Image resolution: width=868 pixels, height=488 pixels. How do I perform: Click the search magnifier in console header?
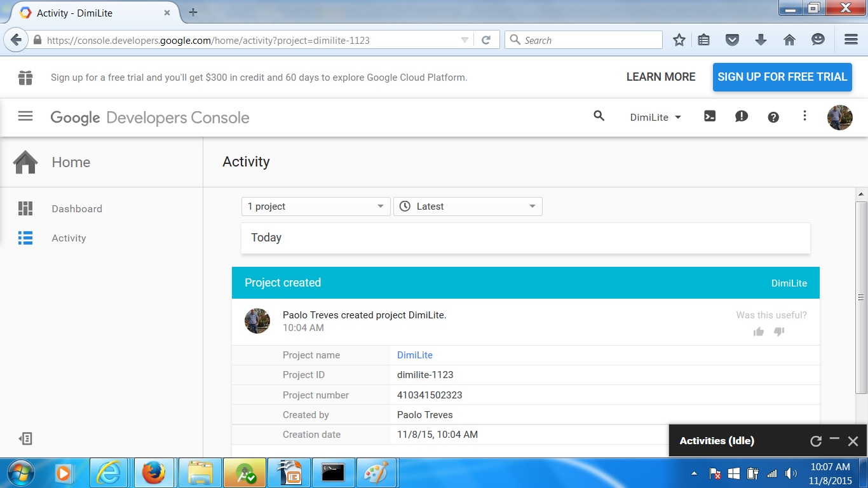(599, 116)
